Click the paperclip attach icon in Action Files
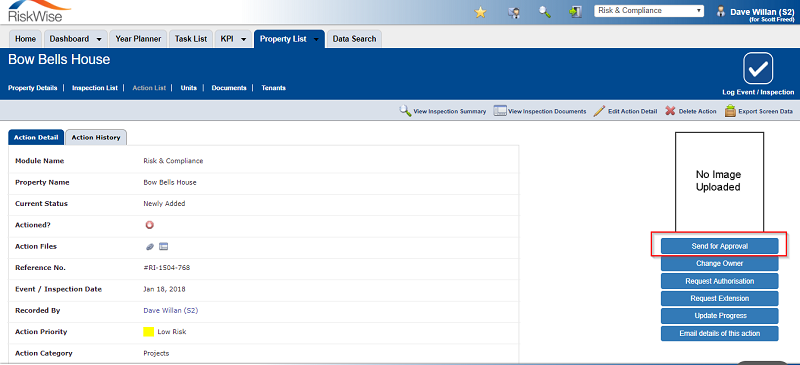The image size is (800, 365). pyautogui.click(x=149, y=247)
